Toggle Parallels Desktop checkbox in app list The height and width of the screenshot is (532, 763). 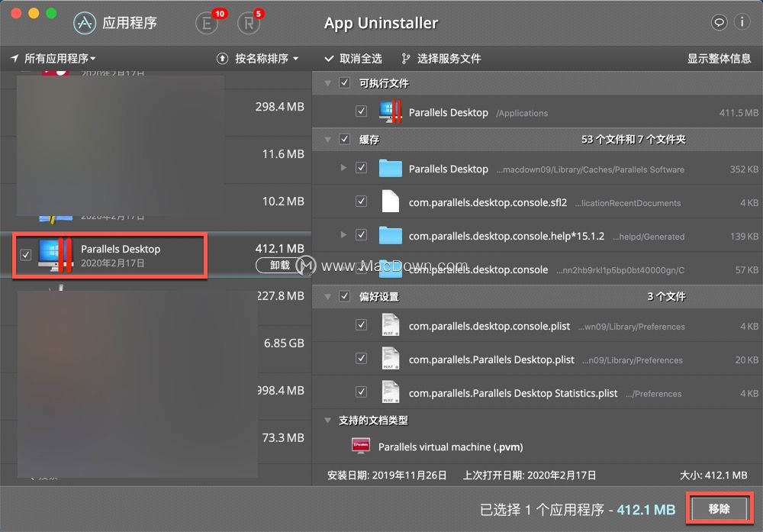[26, 255]
